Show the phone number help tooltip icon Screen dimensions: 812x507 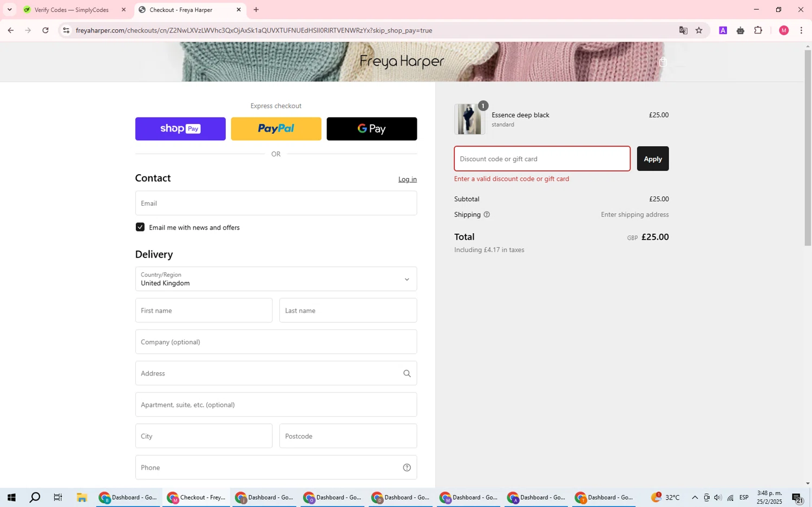click(x=407, y=468)
